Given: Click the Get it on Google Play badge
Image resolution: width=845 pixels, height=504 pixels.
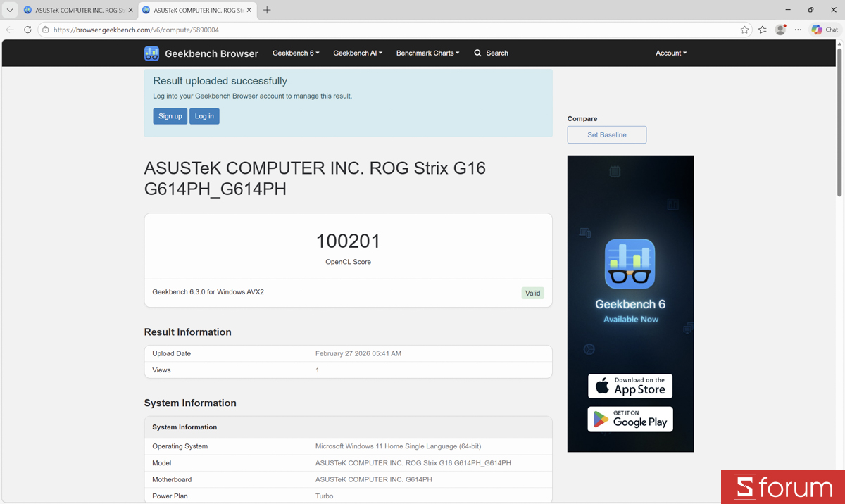Looking at the screenshot, I should pos(630,419).
